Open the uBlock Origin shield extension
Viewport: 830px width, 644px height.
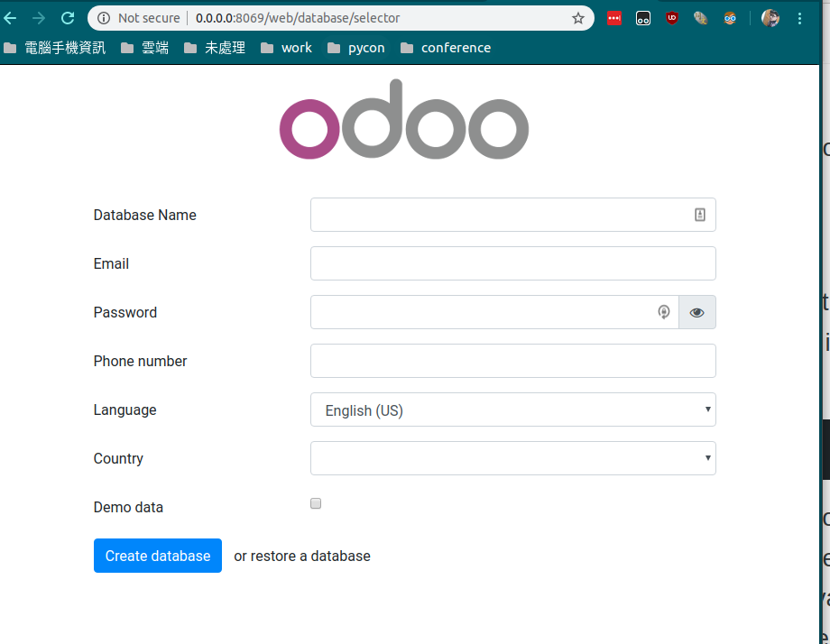coord(672,18)
